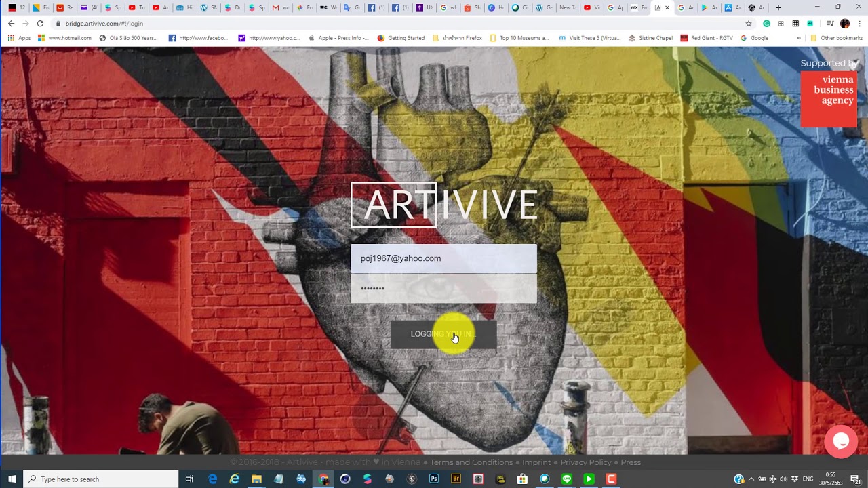Open the taskbar clock and calendar
This screenshot has height=488, width=868.
tap(831, 479)
